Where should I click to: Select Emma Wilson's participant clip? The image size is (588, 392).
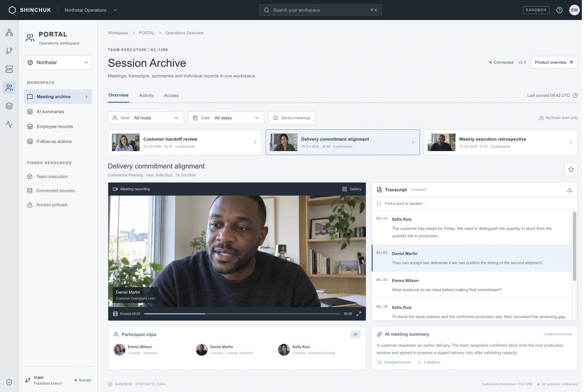click(136, 350)
